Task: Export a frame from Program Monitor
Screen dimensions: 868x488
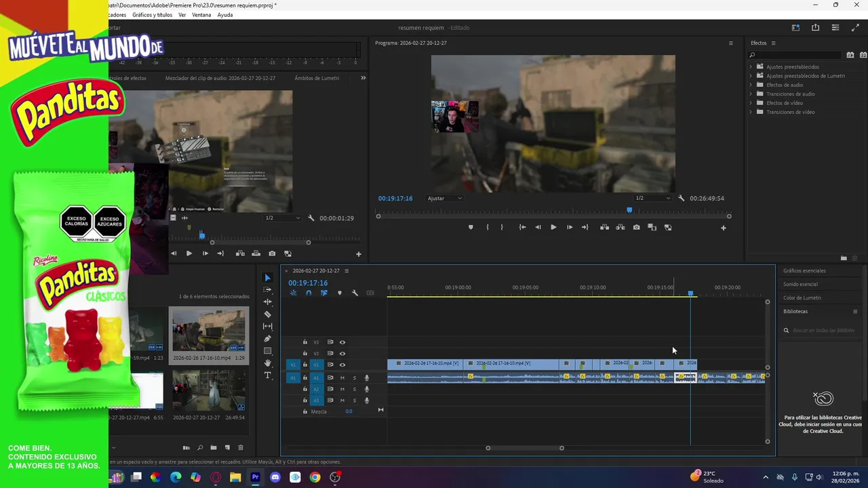Action: [x=636, y=227]
